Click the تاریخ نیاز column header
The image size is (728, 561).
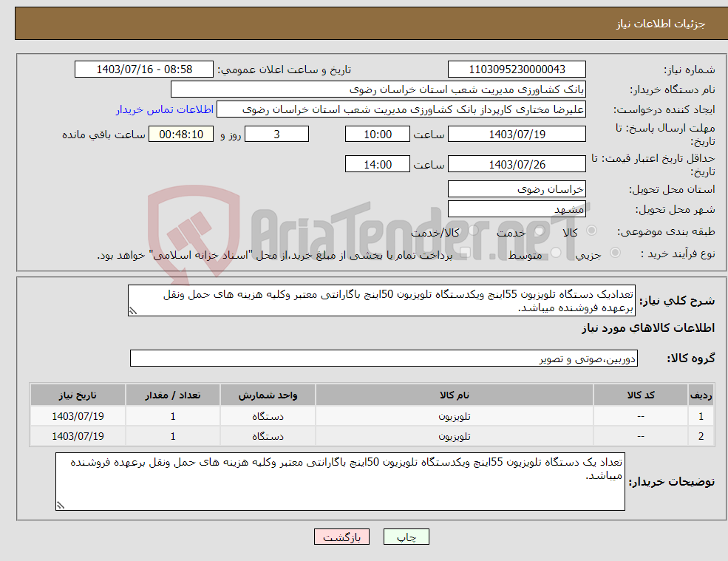[x=78, y=395]
